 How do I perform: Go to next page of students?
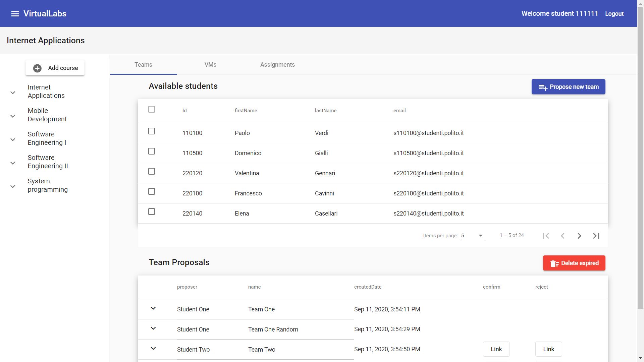point(579,236)
